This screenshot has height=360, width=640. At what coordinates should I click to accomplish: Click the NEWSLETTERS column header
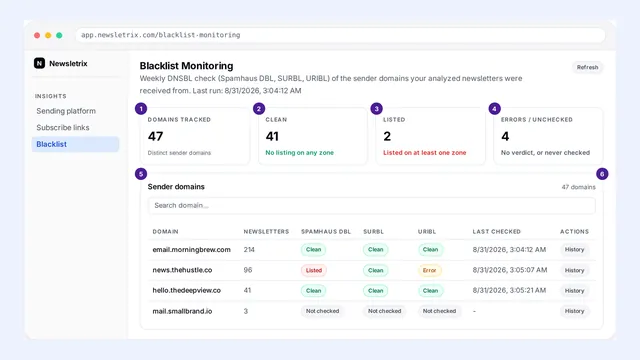click(266, 231)
